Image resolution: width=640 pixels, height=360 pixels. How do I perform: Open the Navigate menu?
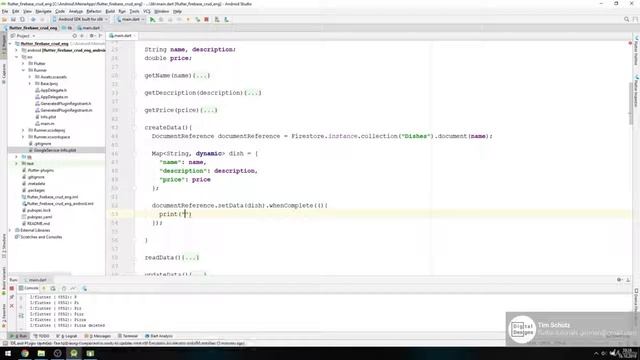(x=43, y=11)
